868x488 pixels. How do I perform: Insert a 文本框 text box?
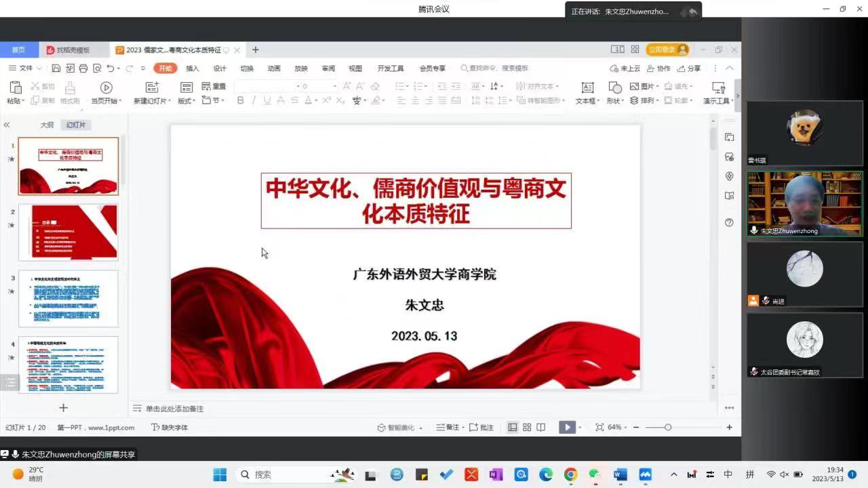coord(587,87)
